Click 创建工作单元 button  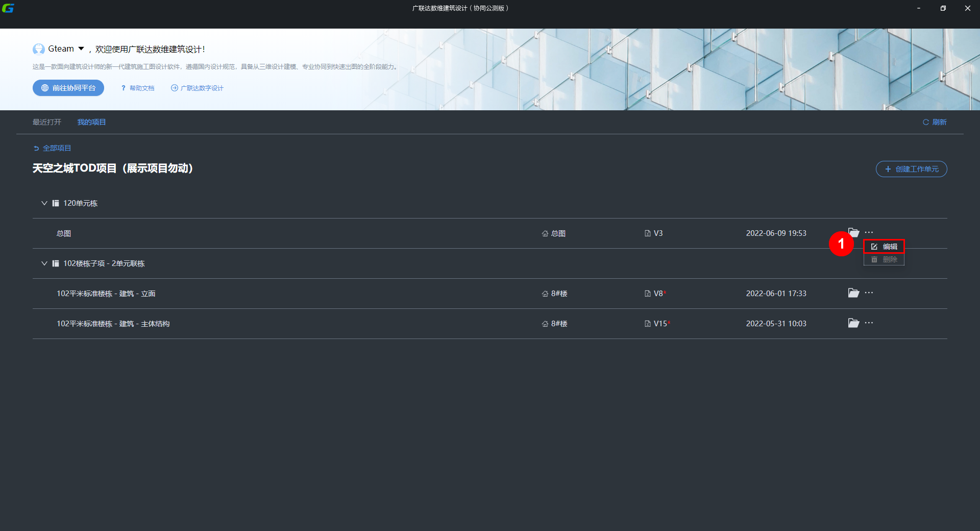click(x=912, y=169)
